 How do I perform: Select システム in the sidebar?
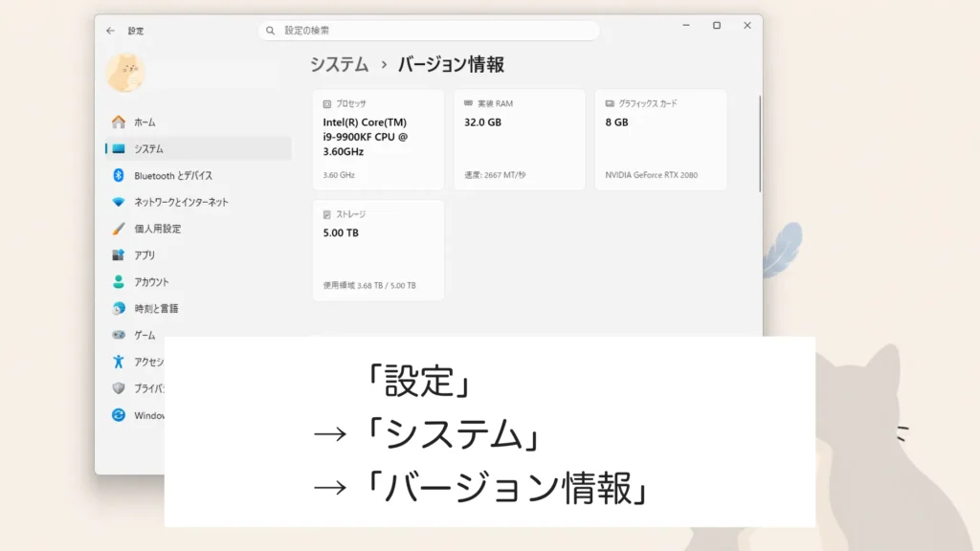[198, 148]
